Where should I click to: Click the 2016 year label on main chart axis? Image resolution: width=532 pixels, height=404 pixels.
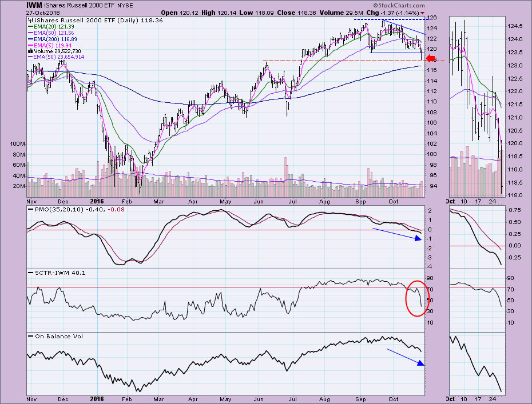pos(96,201)
